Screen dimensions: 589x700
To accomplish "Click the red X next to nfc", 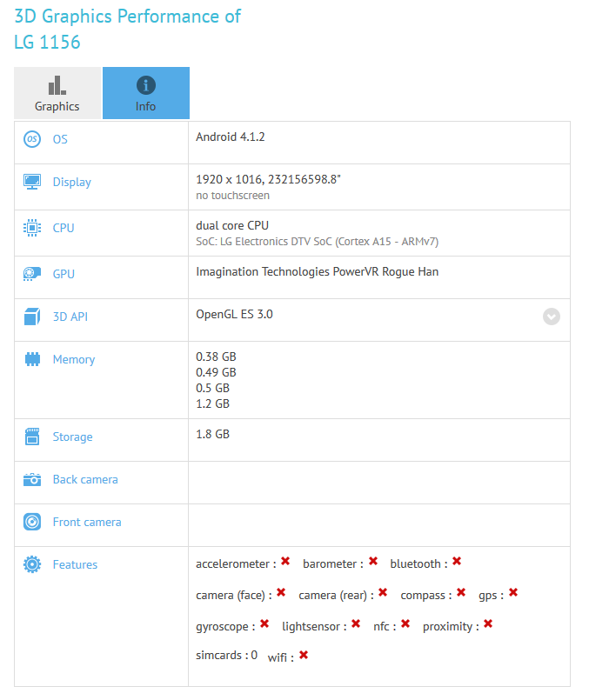I will pos(405,623).
